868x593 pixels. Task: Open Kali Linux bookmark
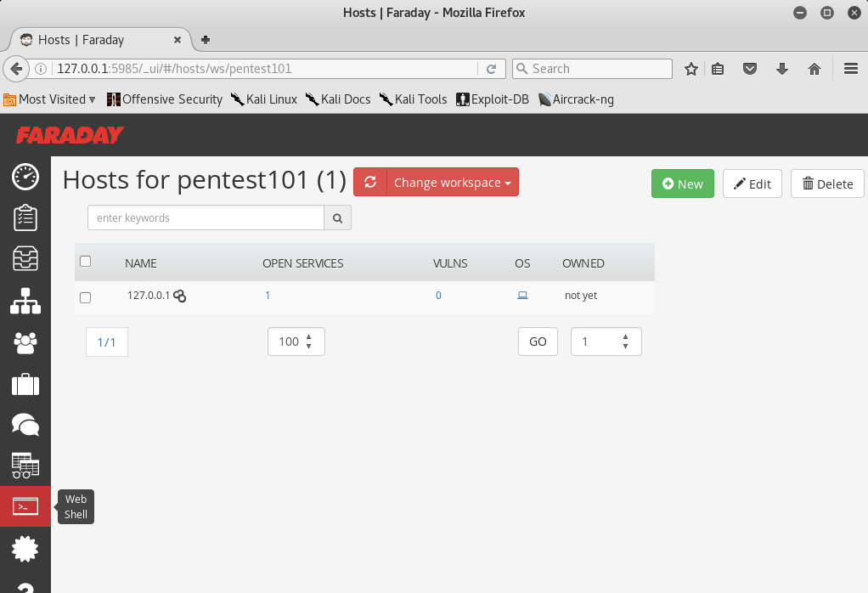(264, 99)
